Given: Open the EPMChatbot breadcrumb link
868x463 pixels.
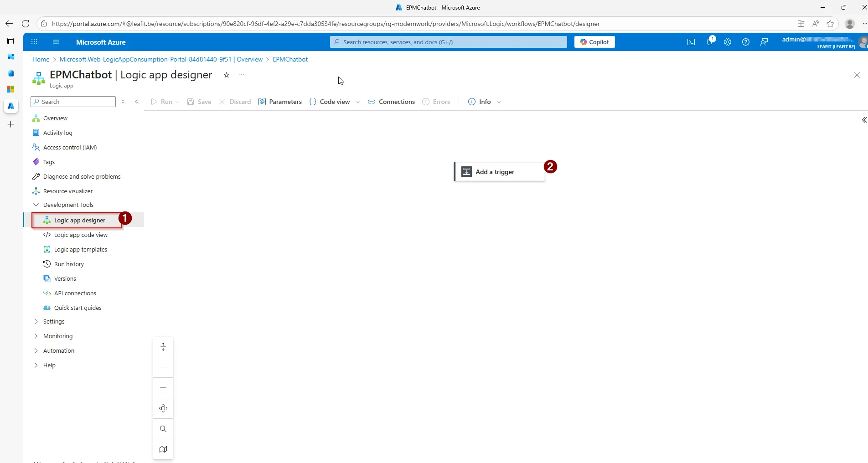Looking at the screenshot, I should [x=290, y=59].
